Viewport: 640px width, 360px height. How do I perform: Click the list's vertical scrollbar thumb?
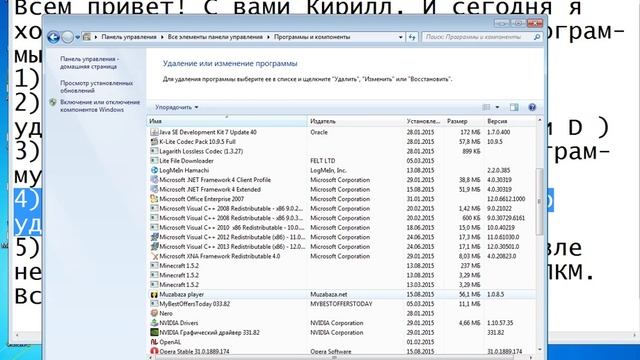pyautogui.click(x=539, y=201)
